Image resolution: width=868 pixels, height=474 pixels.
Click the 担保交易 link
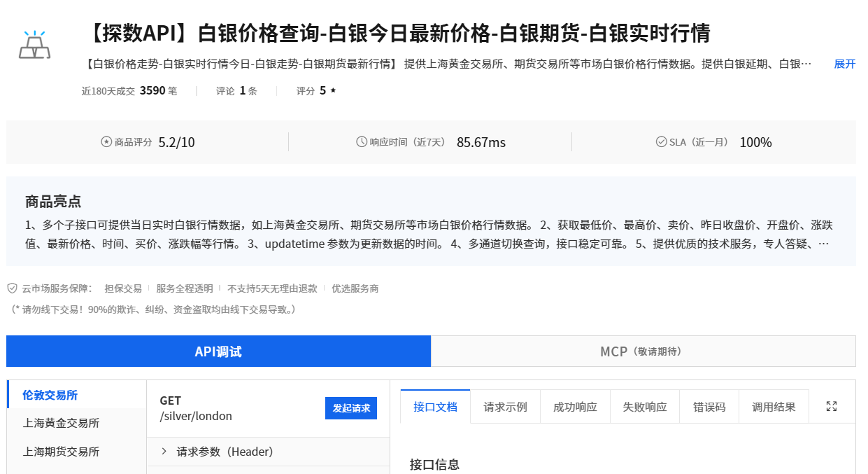(x=122, y=288)
